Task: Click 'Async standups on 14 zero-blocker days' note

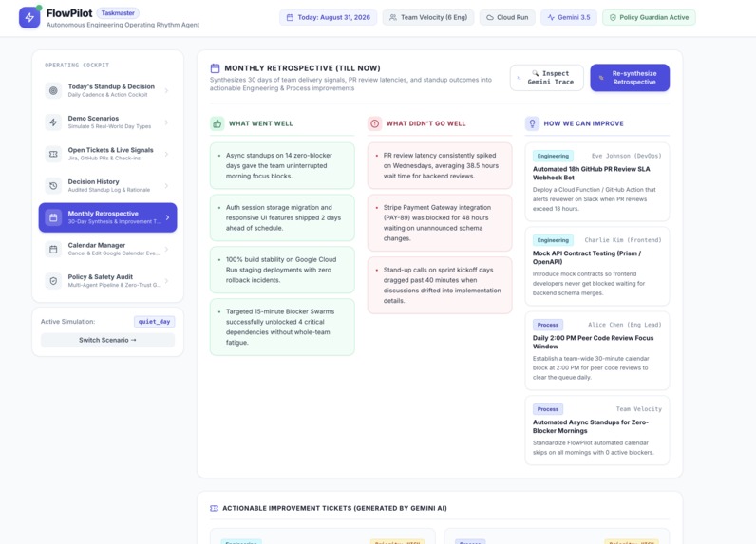Action: click(x=282, y=166)
